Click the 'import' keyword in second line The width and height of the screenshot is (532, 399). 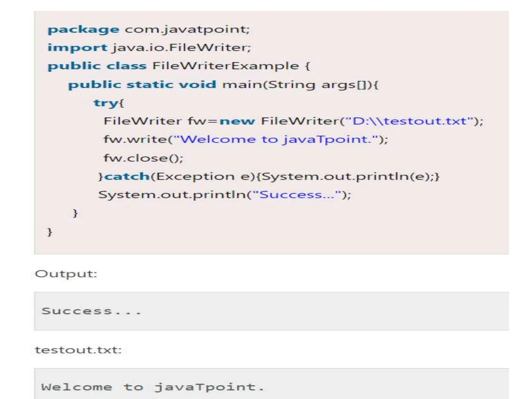(77, 48)
